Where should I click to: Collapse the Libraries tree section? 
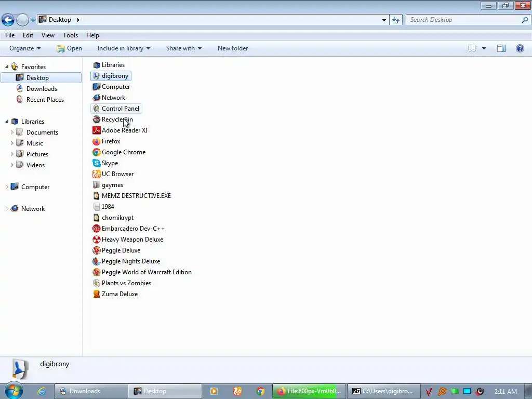pyautogui.click(x=7, y=121)
